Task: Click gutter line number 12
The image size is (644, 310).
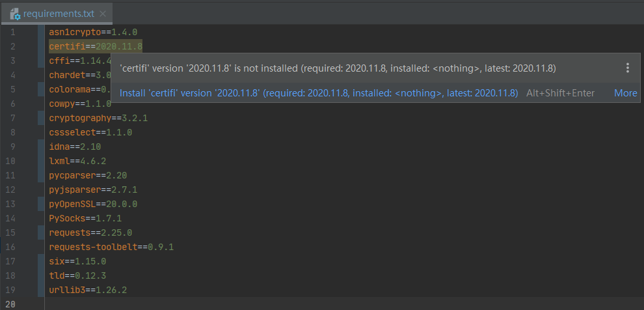Action: (x=12, y=190)
